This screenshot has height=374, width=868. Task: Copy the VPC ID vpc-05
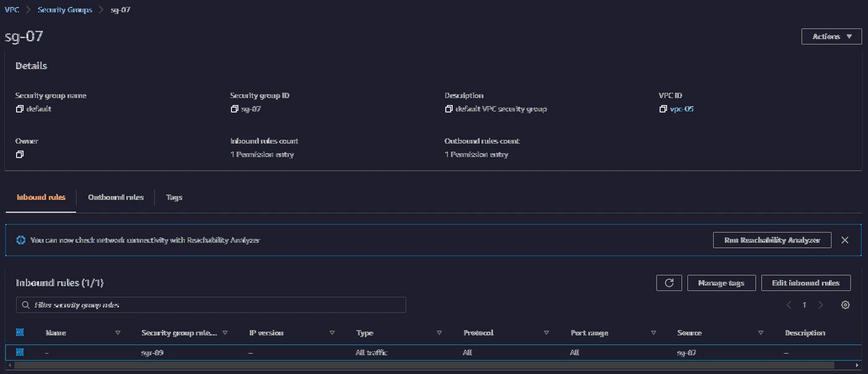coord(664,109)
